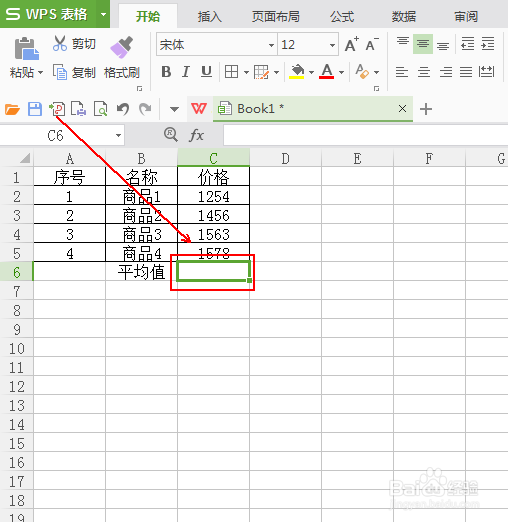Click the clear format eraser icon
This screenshot has height=522, width=508.
[x=362, y=71]
